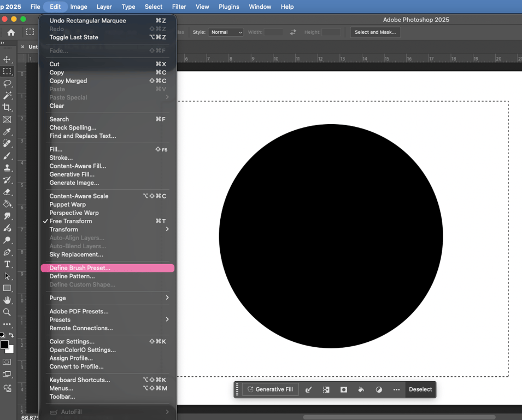Select the Move tool
The width and height of the screenshot is (522, 420).
(x=7, y=60)
